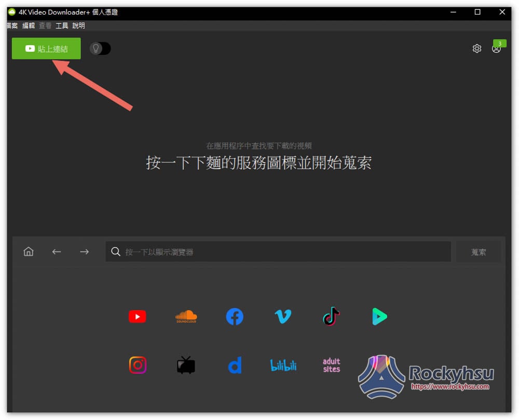Open the Instagram service icon

pos(138,365)
